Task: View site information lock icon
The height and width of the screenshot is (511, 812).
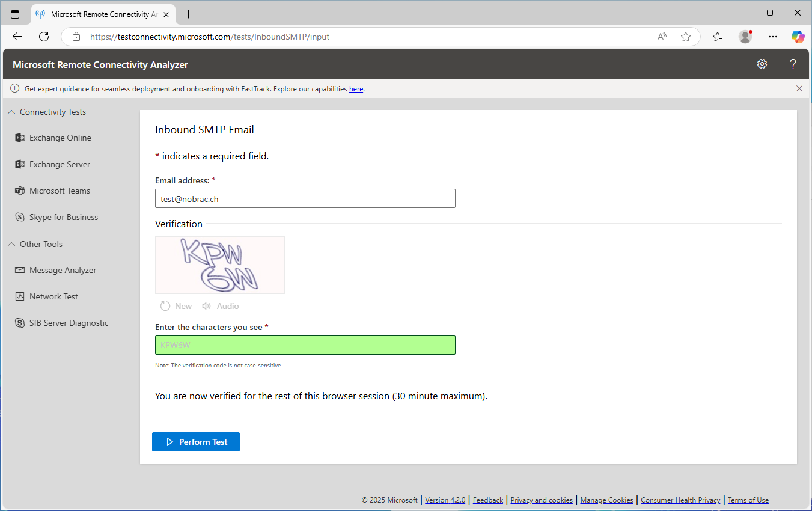Action: (x=76, y=37)
